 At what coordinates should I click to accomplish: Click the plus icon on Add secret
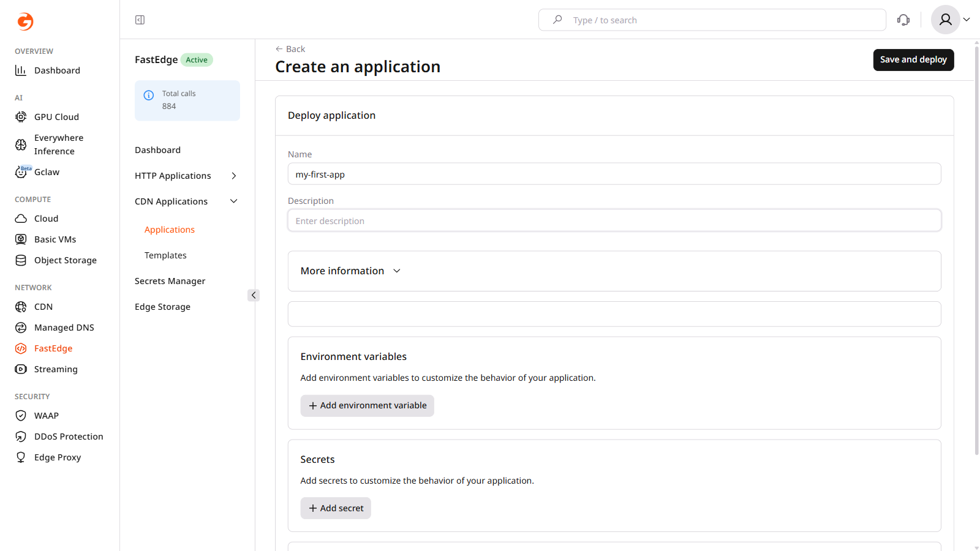(x=313, y=508)
